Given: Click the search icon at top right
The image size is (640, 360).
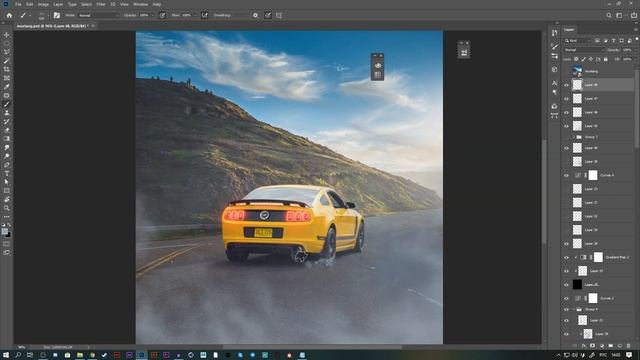Looking at the screenshot, I should (609, 15).
